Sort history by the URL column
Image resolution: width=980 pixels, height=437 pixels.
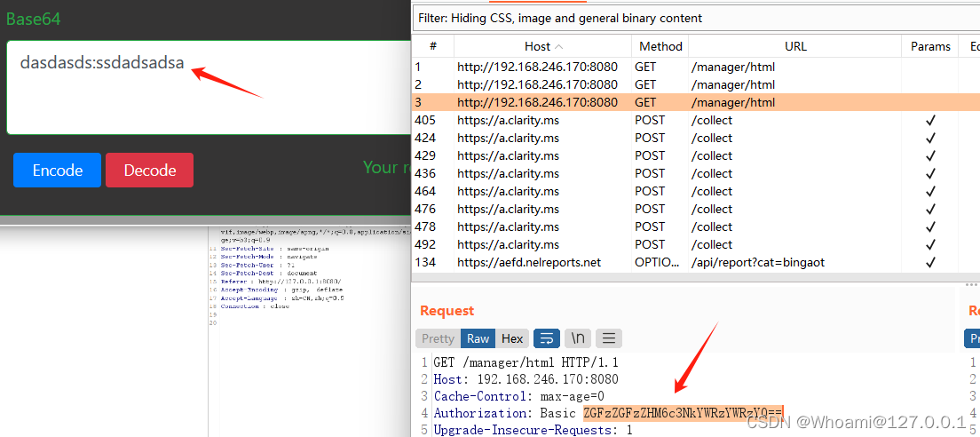(x=795, y=46)
